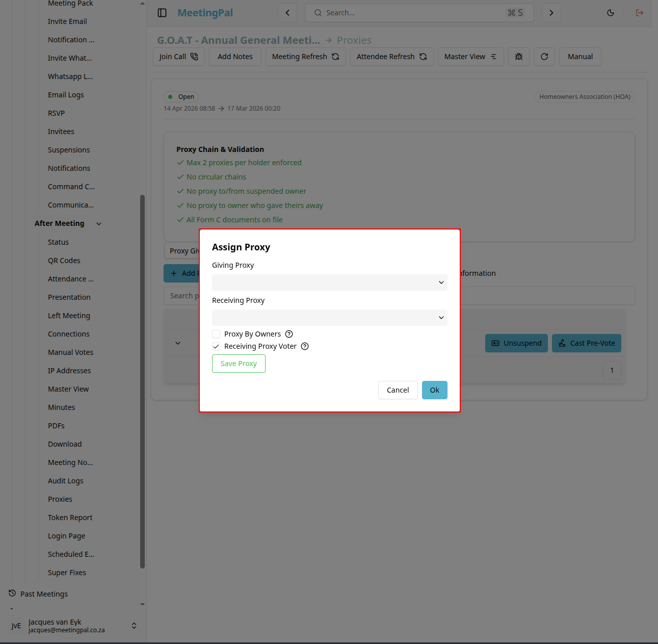Image resolution: width=658 pixels, height=644 pixels.
Task: Open Invitees in sidebar
Action: [61, 132]
